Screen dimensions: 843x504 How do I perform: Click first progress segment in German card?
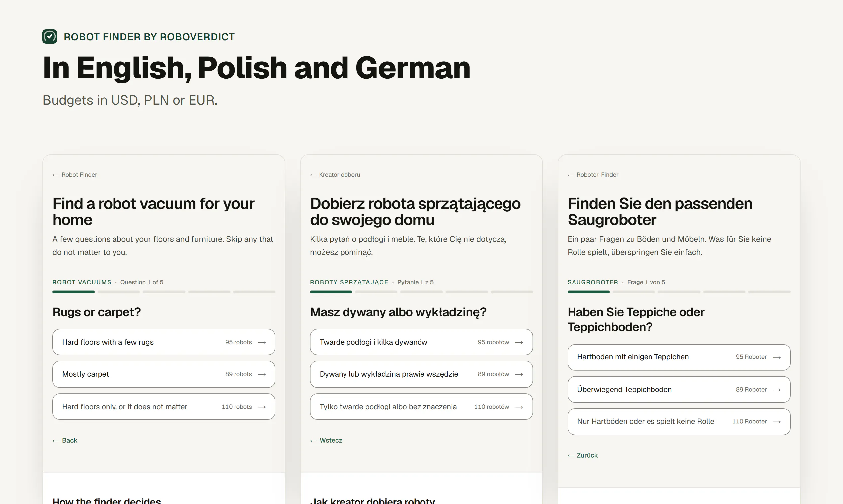(588, 292)
